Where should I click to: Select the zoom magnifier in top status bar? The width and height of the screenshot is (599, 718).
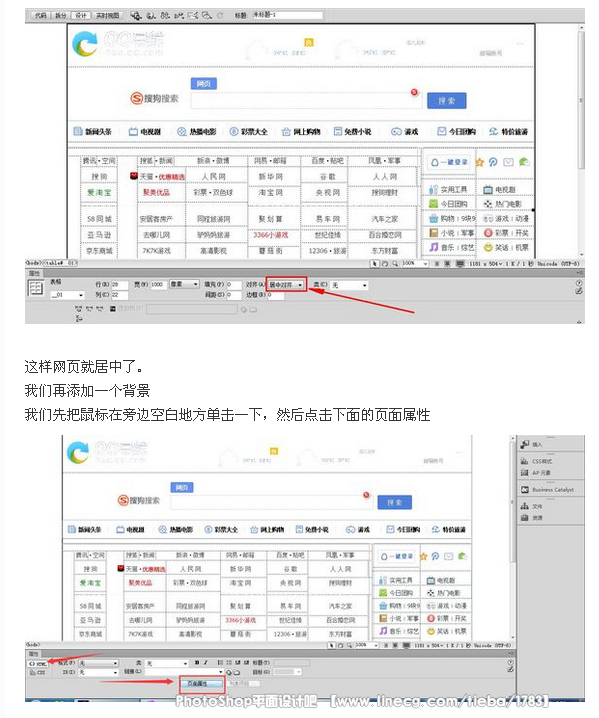pos(394,264)
